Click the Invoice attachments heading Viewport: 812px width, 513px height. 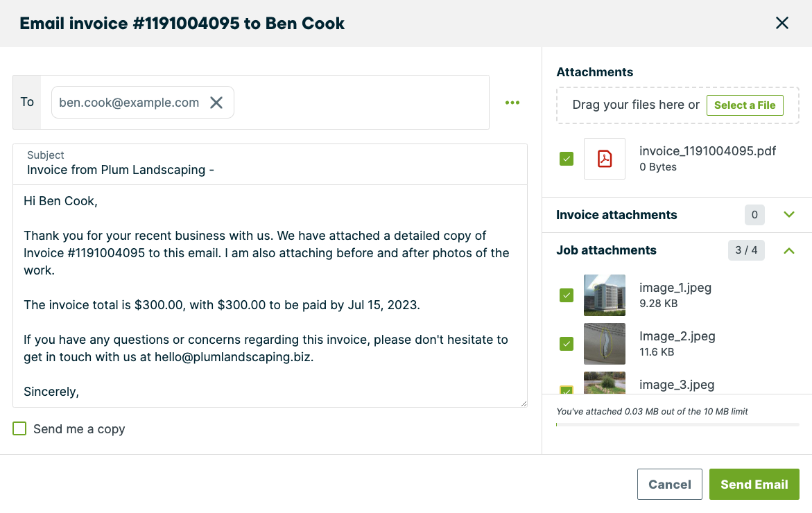[616, 215]
